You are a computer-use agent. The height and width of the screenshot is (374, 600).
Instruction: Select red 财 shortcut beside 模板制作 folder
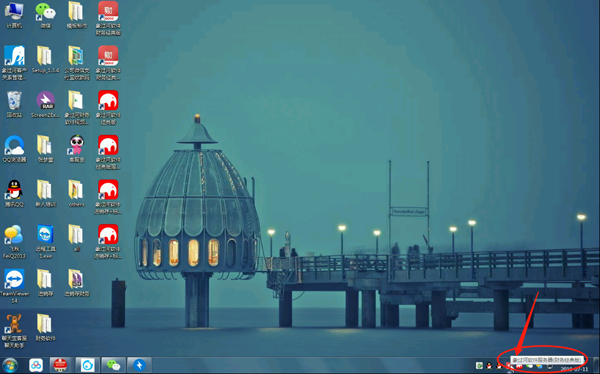point(108,18)
